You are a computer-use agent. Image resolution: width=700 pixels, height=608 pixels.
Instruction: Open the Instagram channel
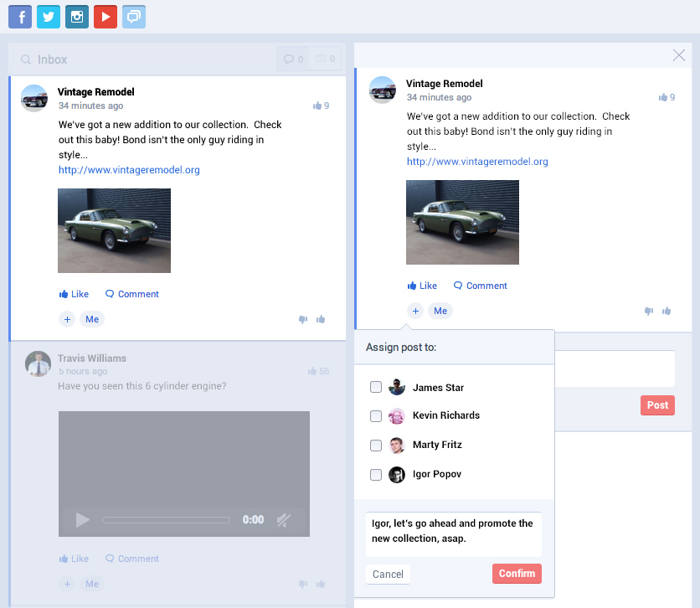77,17
